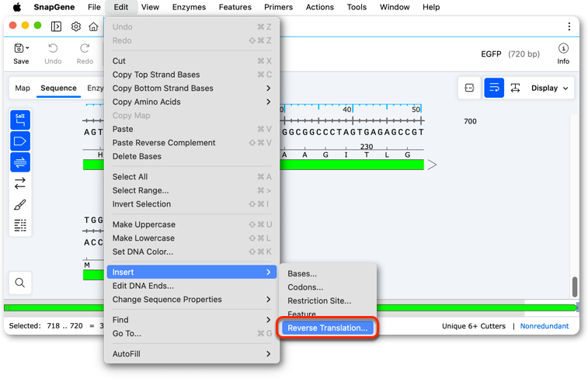The image size is (588, 389).
Task: Choose Go To... menu item
Action: (192, 334)
